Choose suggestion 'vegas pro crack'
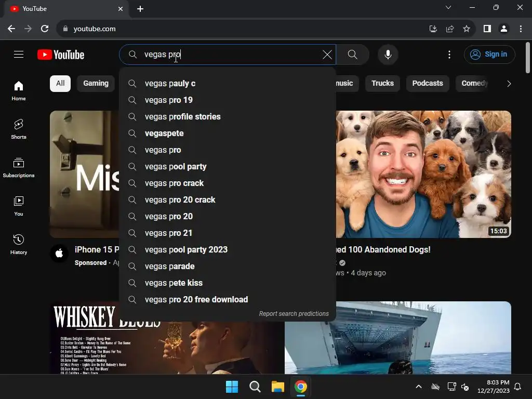The width and height of the screenshot is (532, 399). click(x=228, y=183)
